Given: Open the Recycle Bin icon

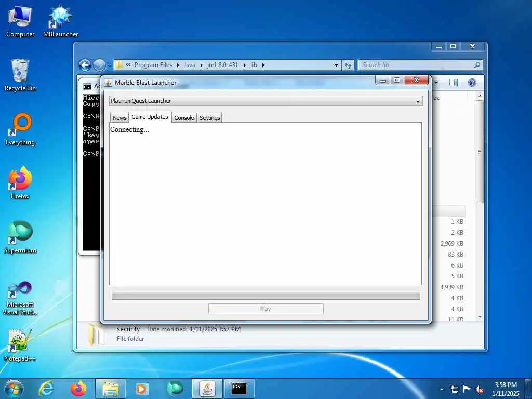Looking at the screenshot, I should [x=20, y=75].
